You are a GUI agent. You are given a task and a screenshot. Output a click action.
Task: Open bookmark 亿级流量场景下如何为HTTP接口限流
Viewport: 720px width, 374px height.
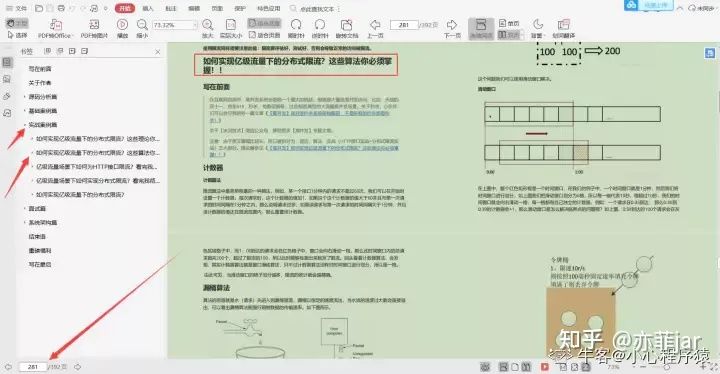[x=97, y=167]
